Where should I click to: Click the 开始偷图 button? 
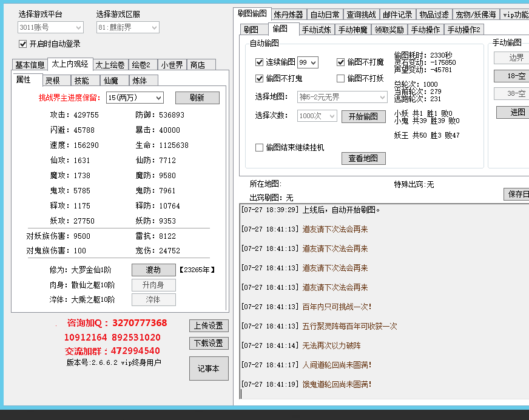click(x=363, y=116)
